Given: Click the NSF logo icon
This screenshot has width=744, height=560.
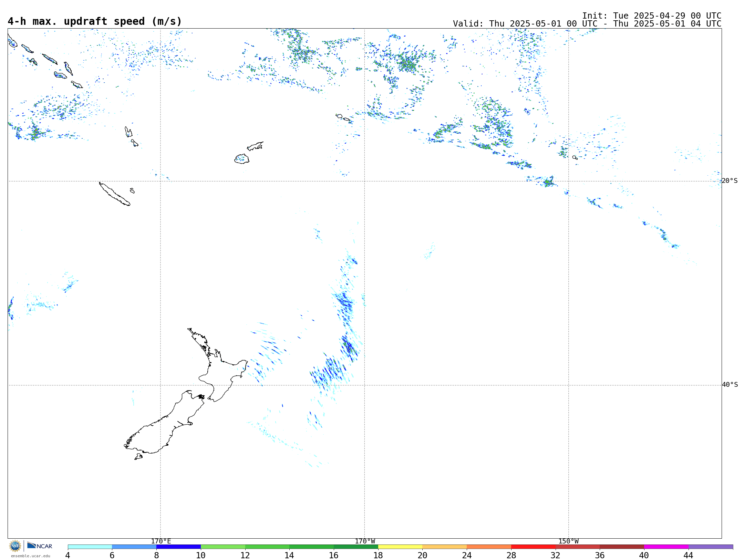Looking at the screenshot, I should 15,546.
